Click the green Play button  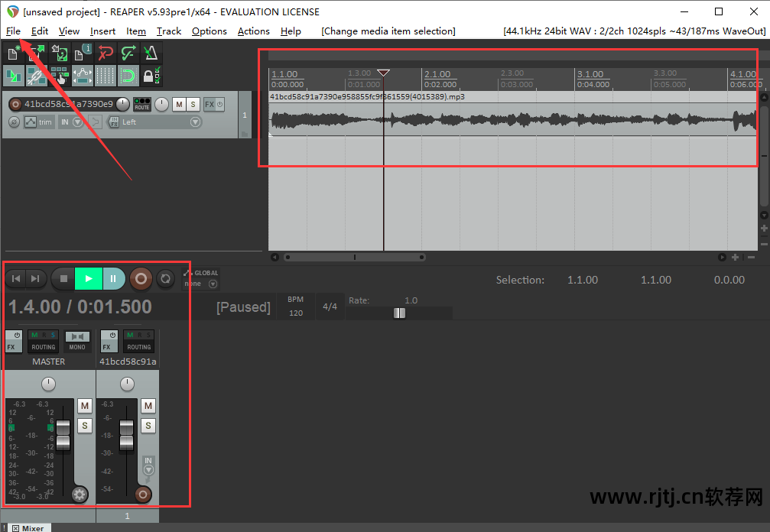pos(89,279)
